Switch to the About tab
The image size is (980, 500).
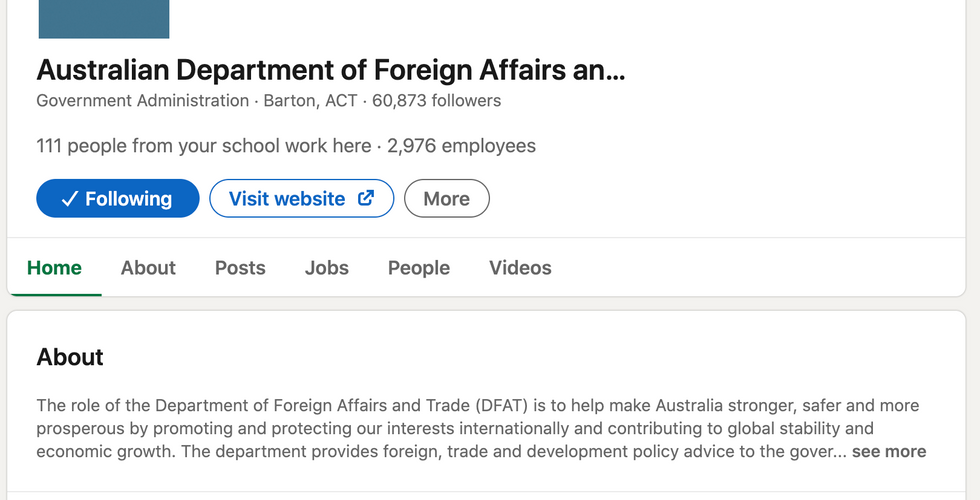coord(148,268)
